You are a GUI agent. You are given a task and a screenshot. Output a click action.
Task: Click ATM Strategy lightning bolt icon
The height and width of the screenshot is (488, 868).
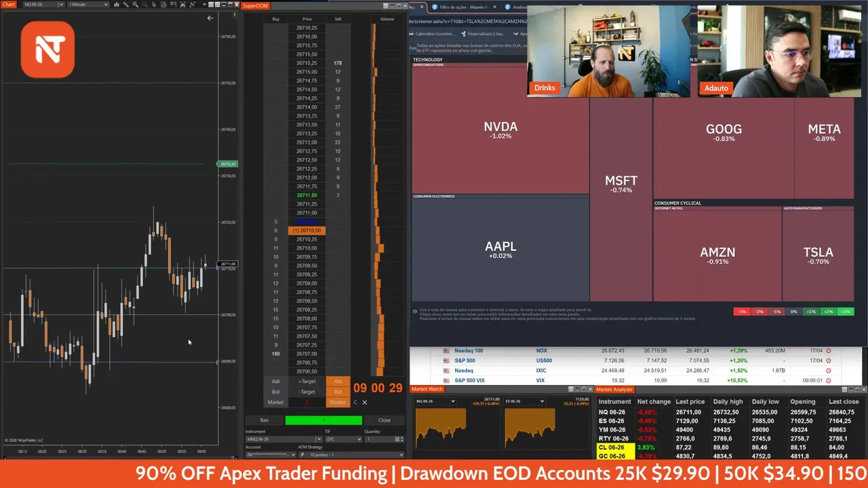(302, 455)
